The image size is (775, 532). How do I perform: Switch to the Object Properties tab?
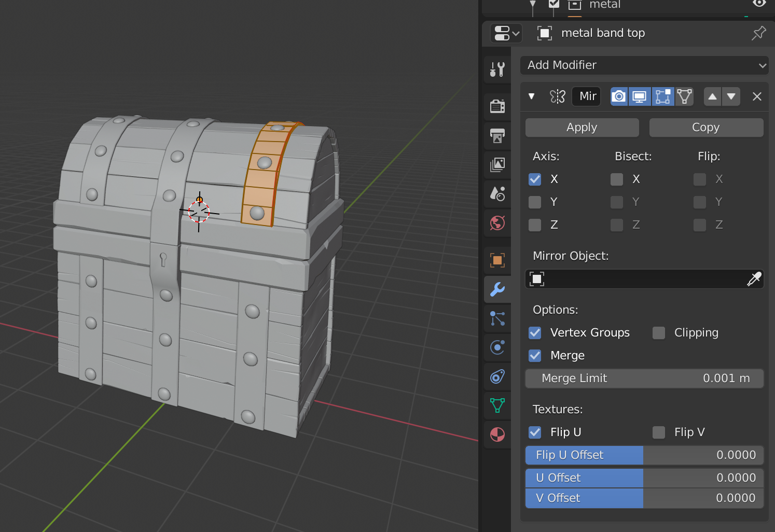(x=497, y=260)
